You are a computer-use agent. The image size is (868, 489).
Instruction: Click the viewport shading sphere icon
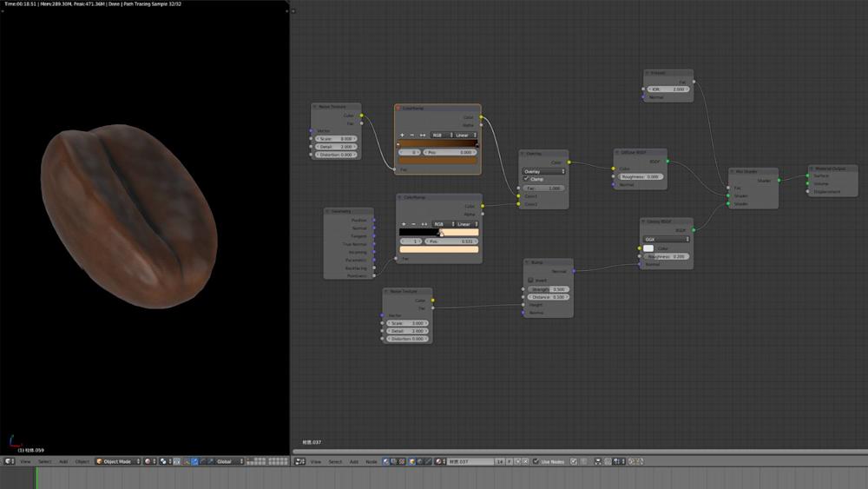click(x=148, y=461)
